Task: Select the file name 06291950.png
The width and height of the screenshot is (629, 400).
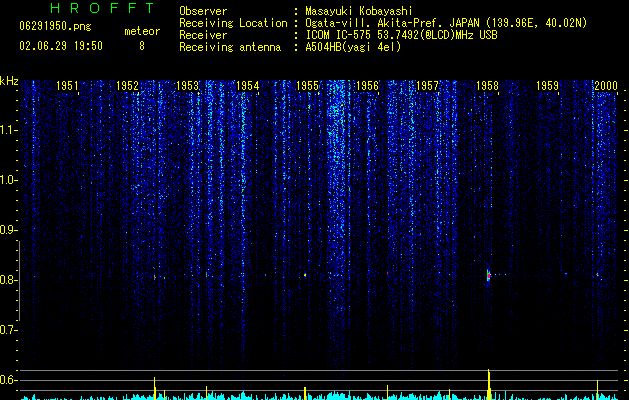Action: point(55,26)
